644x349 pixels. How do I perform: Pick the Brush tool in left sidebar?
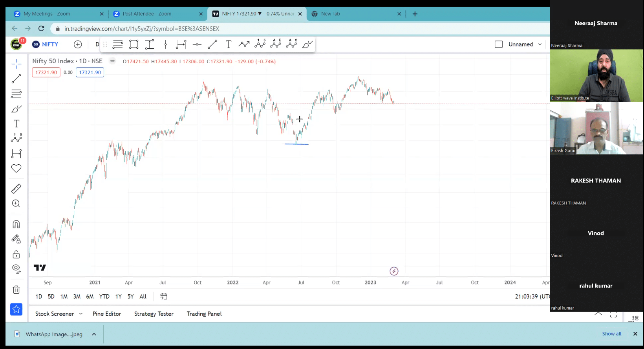(x=16, y=108)
